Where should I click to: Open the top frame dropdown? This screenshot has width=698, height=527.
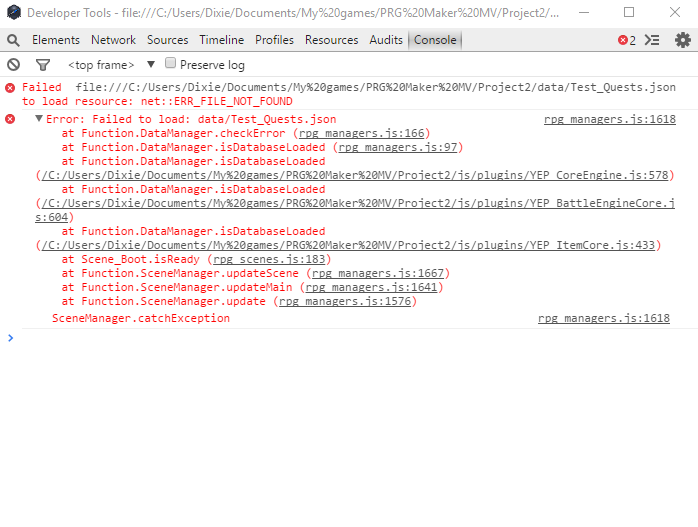111,65
